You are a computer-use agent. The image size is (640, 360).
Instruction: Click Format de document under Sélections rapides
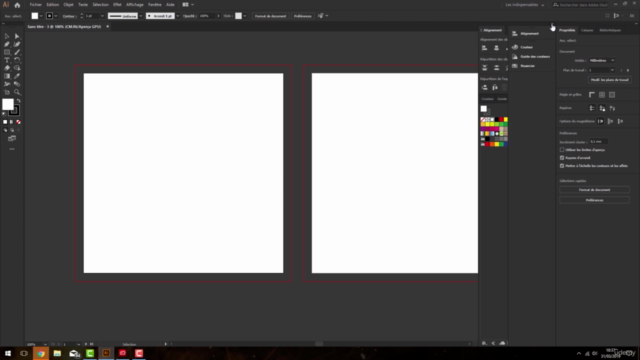coord(594,190)
